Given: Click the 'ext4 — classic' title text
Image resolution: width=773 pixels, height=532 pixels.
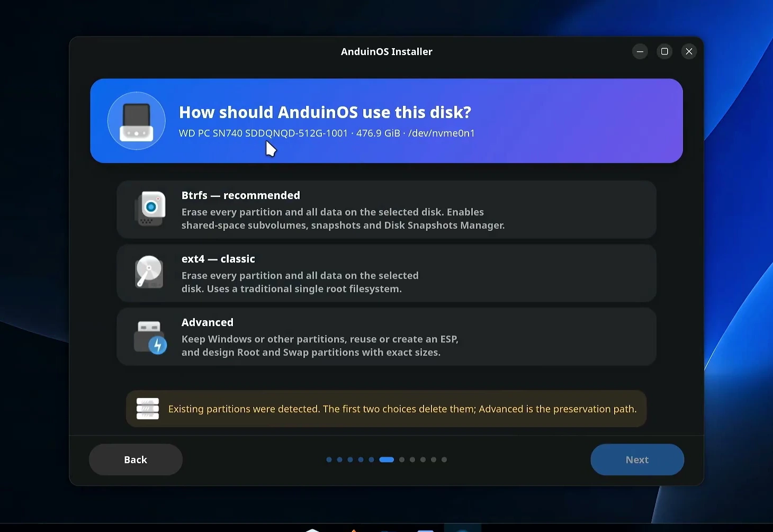Looking at the screenshot, I should (x=218, y=259).
